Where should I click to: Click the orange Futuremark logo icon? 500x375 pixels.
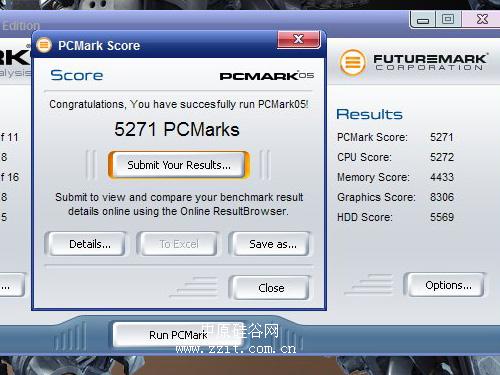click(353, 62)
